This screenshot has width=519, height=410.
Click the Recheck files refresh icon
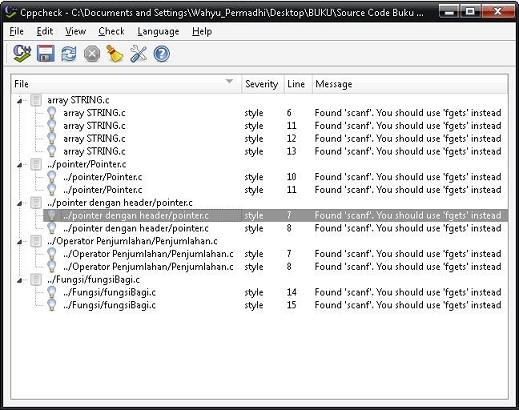(69, 54)
